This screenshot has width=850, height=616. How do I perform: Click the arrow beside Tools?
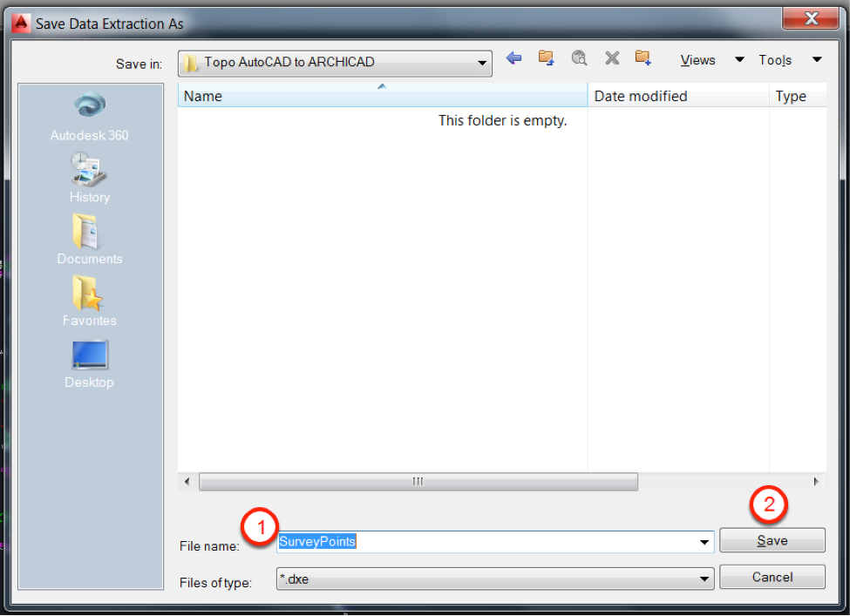(x=817, y=59)
